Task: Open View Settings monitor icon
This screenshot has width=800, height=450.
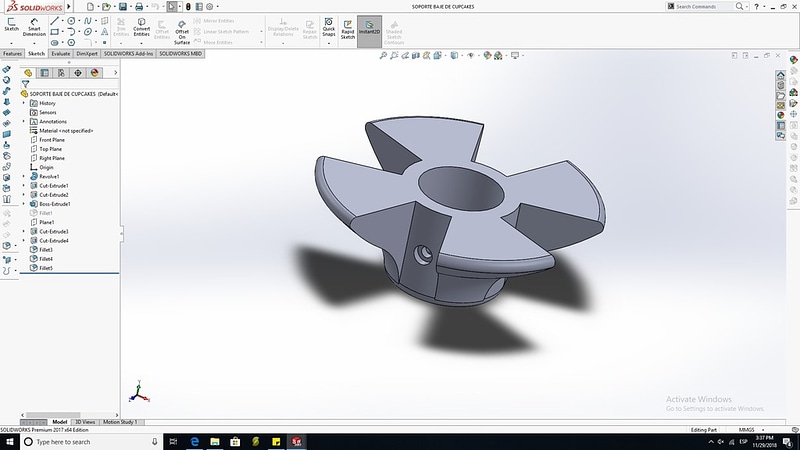Action: [516, 56]
